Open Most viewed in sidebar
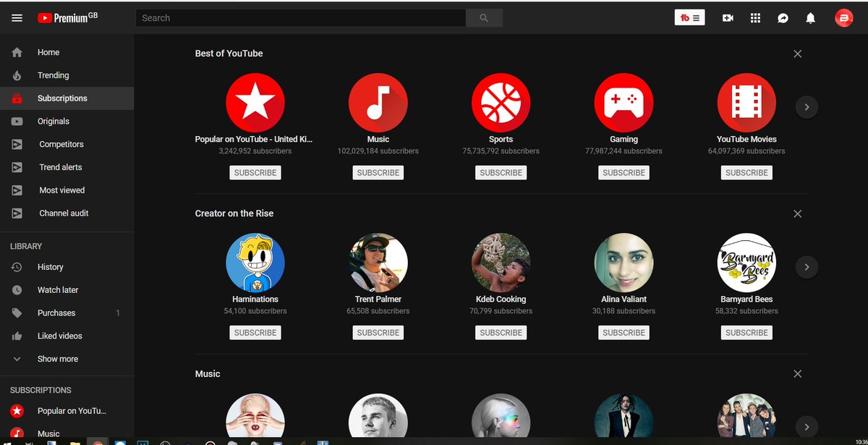The height and width of the screenshot is (445, 868). [67, 190]
